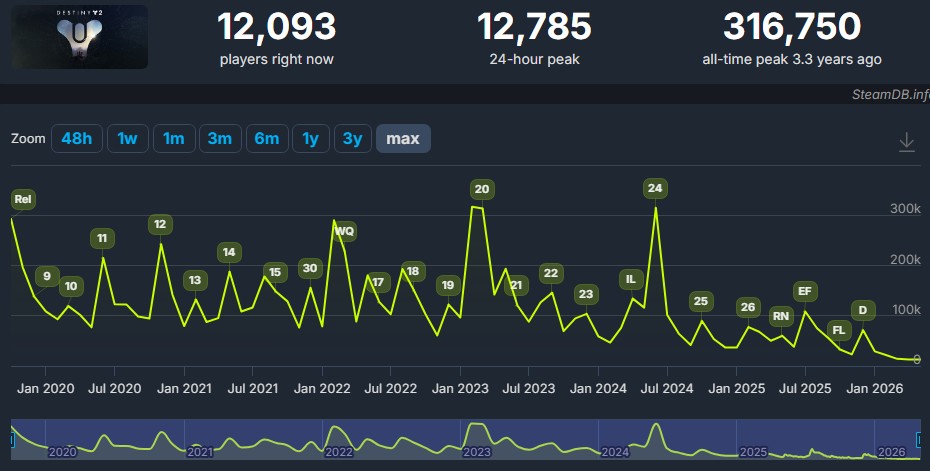Set chart zoom to 1w
This screenshot has width=930, height=471.
[x=128, y=139]
